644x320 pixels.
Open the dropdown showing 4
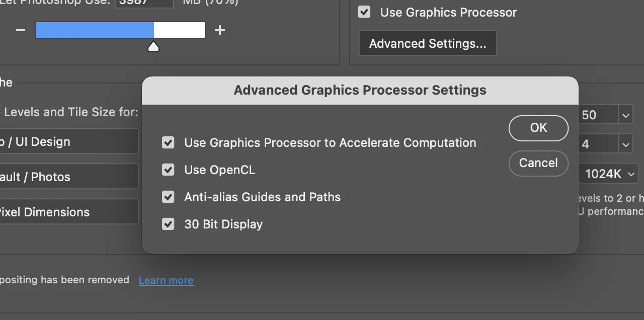(x=625, y=144)
